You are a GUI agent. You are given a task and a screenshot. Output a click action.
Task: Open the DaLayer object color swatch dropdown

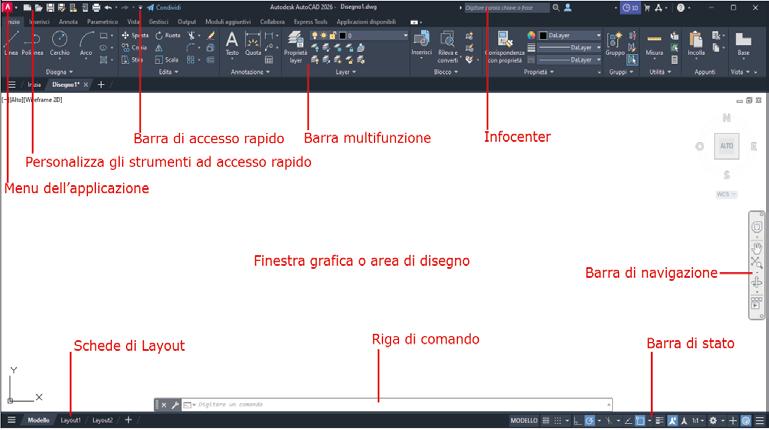click(570, 35)
